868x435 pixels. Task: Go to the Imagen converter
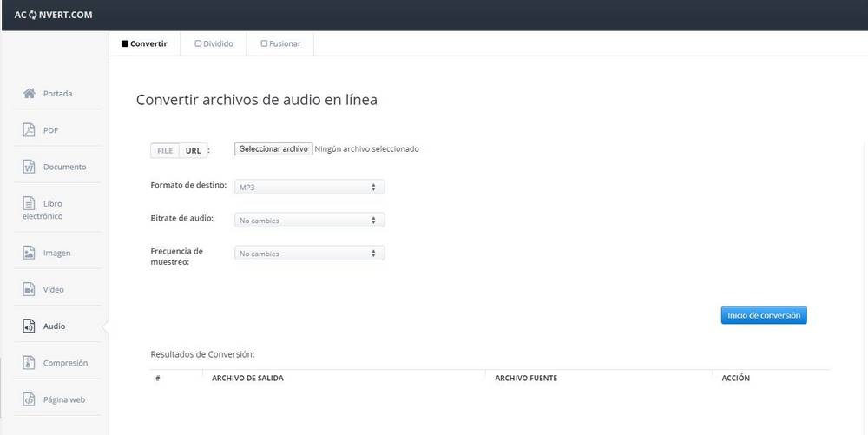click(x=57, y=253)
